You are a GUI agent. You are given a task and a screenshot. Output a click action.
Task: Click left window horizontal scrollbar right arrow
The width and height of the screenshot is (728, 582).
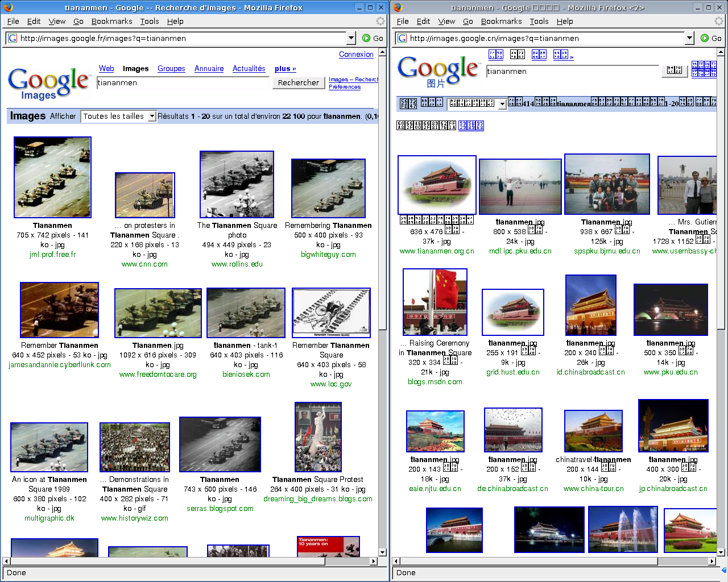(374, 561)
